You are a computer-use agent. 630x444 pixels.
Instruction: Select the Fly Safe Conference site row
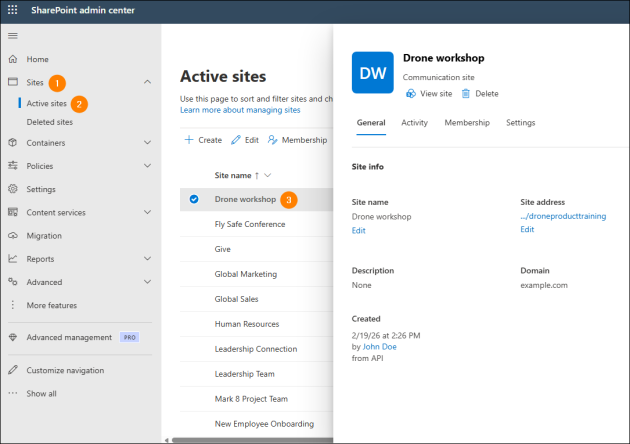256,224
